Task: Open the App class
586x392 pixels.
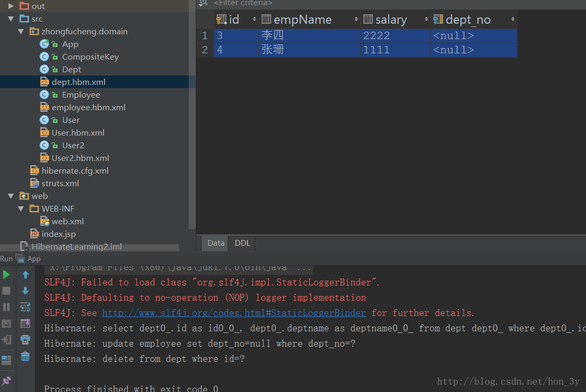Action: (x=70, y=44)
